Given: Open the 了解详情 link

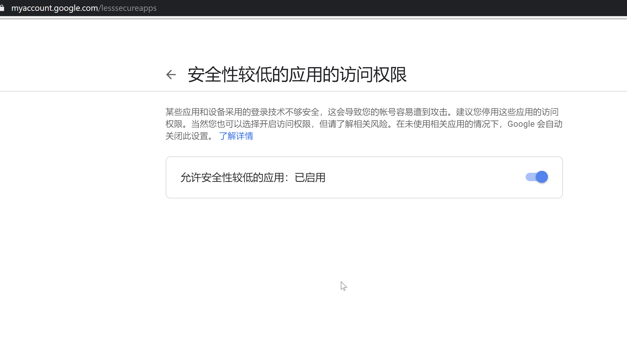Looking at the screenshot, I should point(236,136).
